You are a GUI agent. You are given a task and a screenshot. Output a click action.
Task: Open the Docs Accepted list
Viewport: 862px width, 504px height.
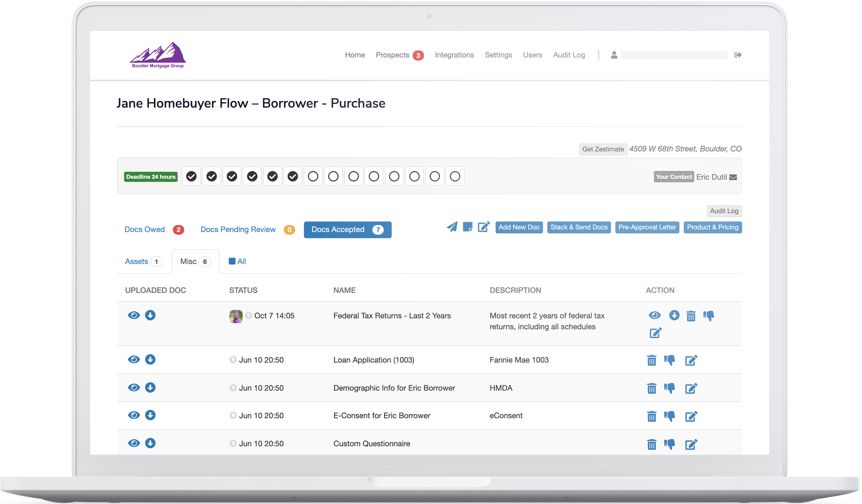[x=347, y=229]
